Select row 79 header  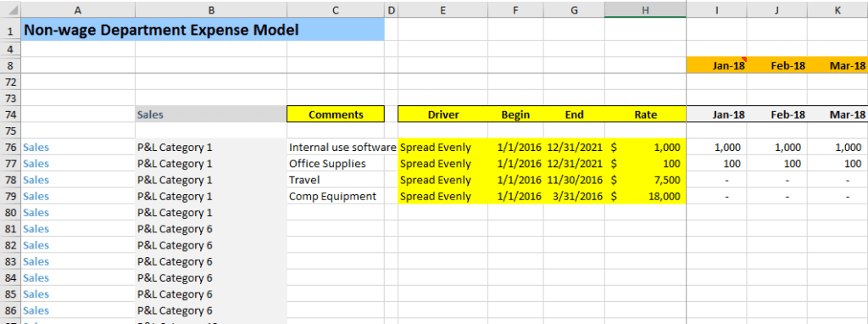pos(10,196)
